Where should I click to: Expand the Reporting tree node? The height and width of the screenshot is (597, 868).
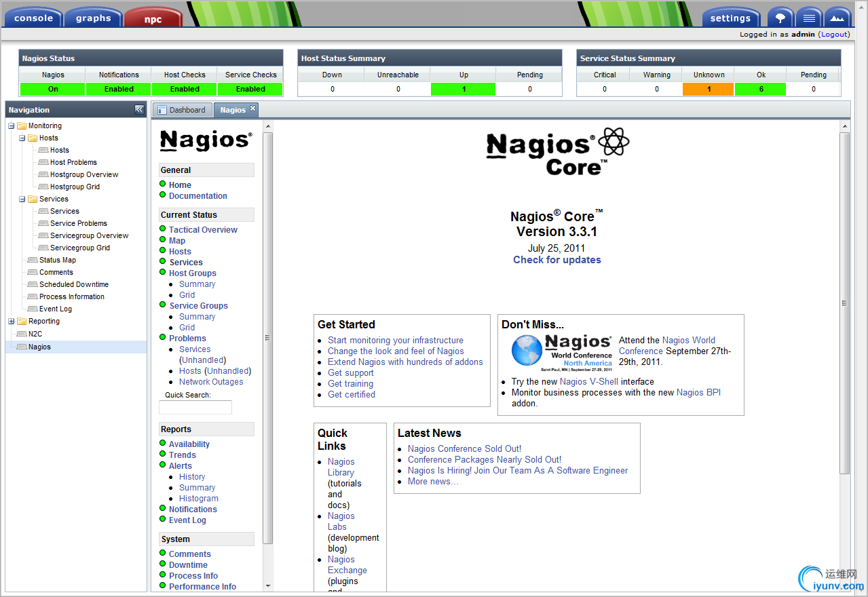click(11, 321)
